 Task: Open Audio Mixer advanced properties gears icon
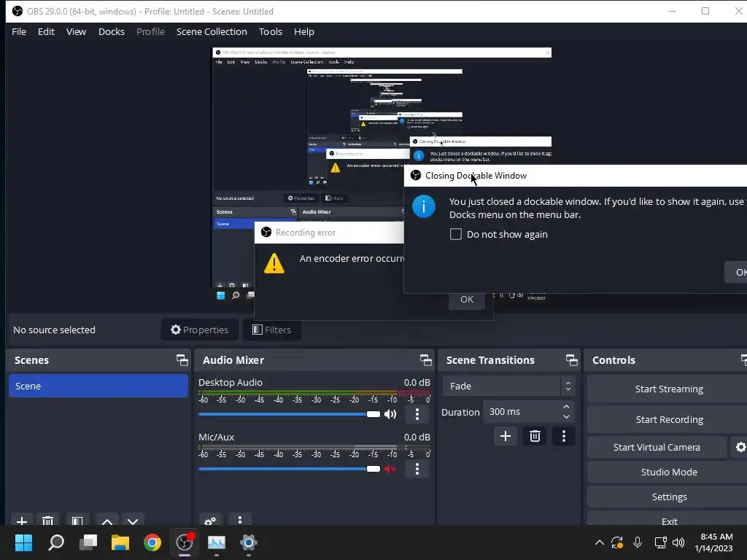tap(210, 520)
